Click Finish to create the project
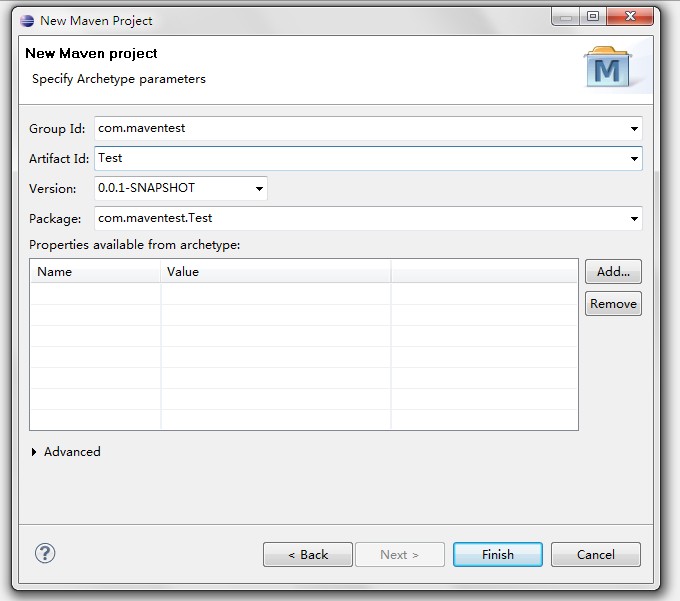The image size is (680, 601). point(498,554)
